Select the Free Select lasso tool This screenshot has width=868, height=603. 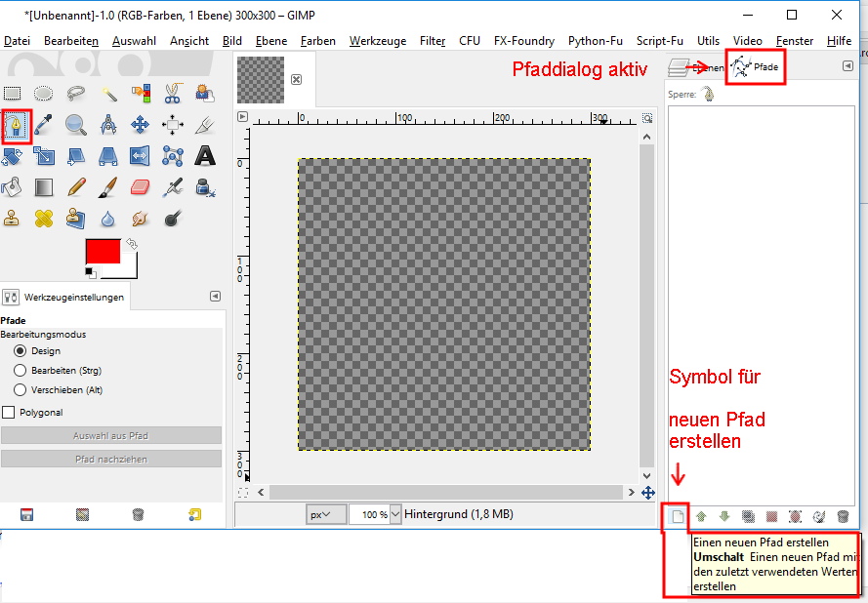(76, 94)
